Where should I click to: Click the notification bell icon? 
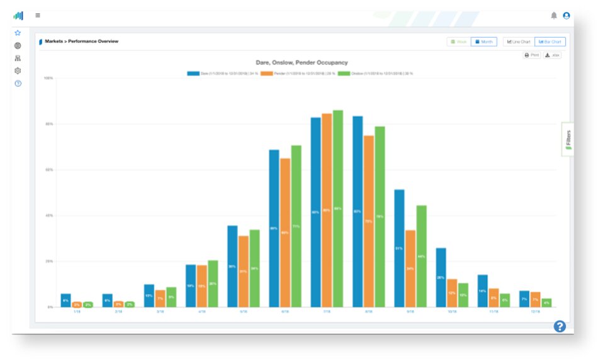click(x=554, y=15)
